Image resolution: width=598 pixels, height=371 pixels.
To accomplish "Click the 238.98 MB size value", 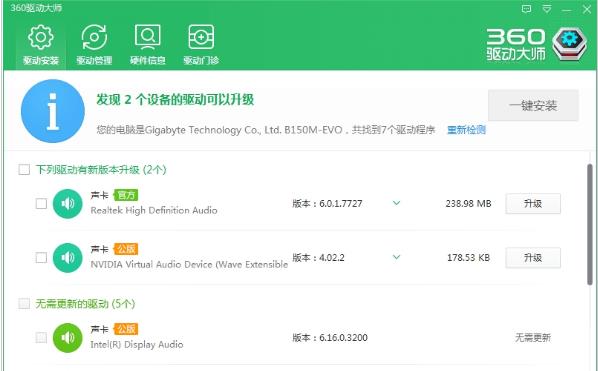I will [x=468, y=204].
